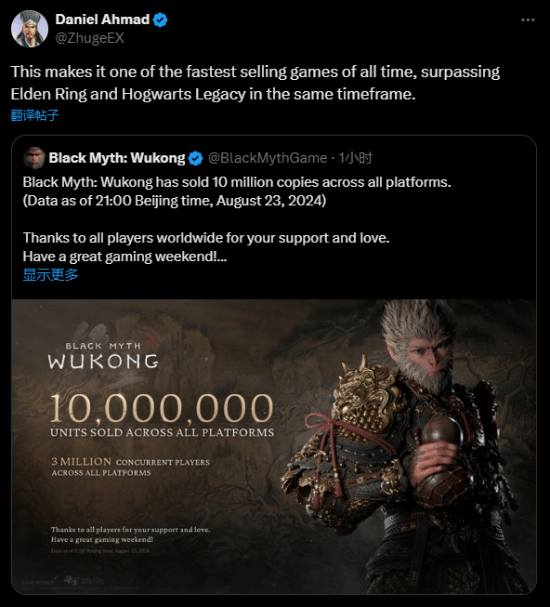
Task: Click the verified badge beside Daniel Ahmad
Action: (160, 20)
